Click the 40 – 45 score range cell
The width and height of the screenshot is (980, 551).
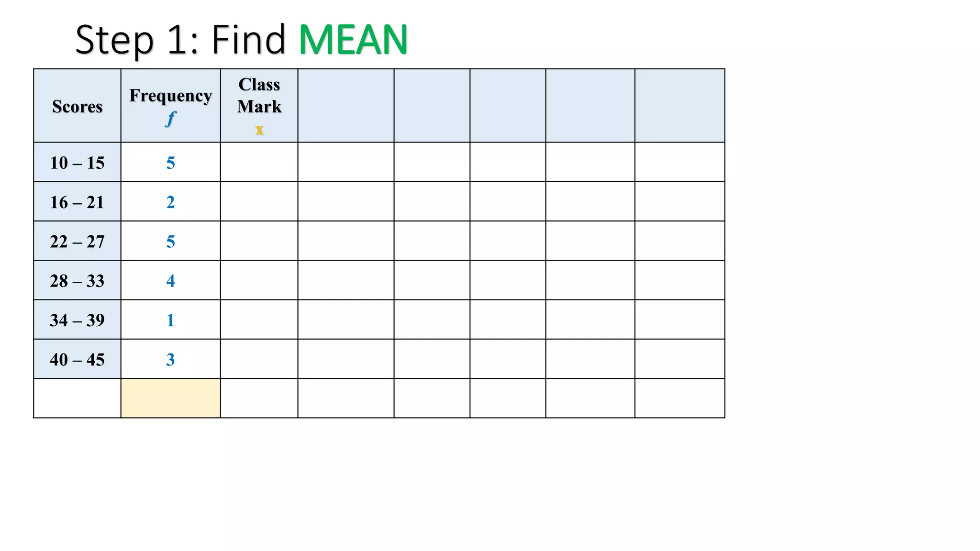click(x=77, y=359)
